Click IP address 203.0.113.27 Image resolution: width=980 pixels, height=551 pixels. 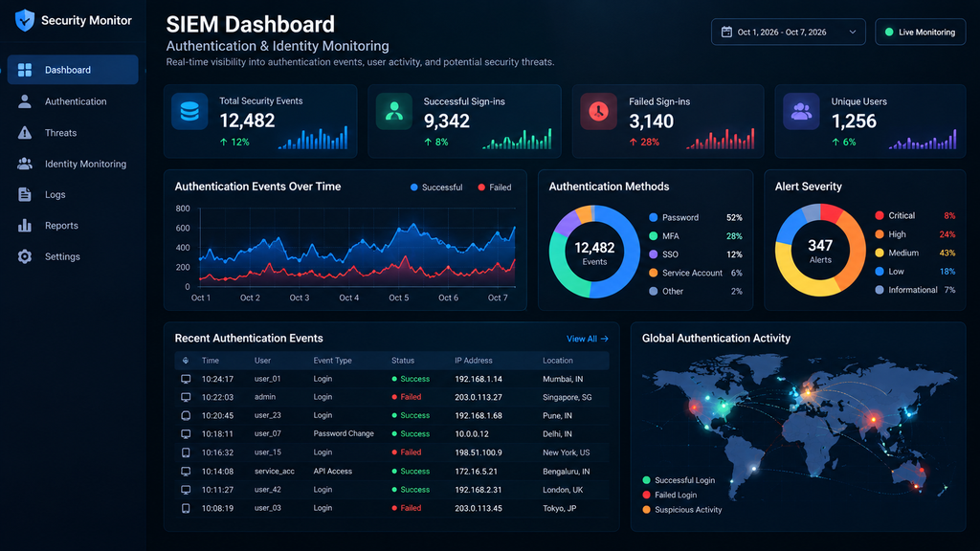pos(479,397)
